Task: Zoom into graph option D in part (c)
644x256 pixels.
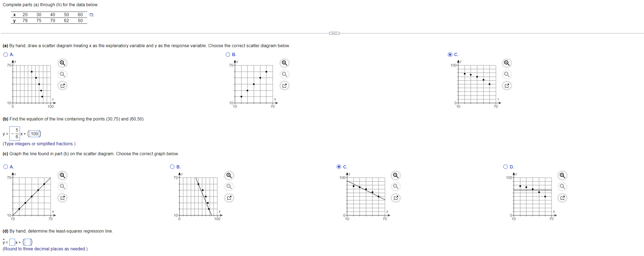Action: point(562,175)
